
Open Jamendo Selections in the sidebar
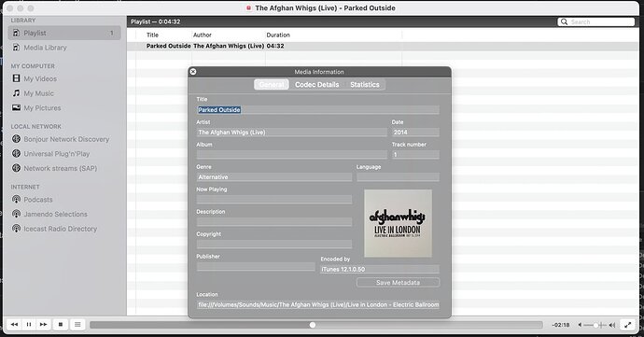55,214
